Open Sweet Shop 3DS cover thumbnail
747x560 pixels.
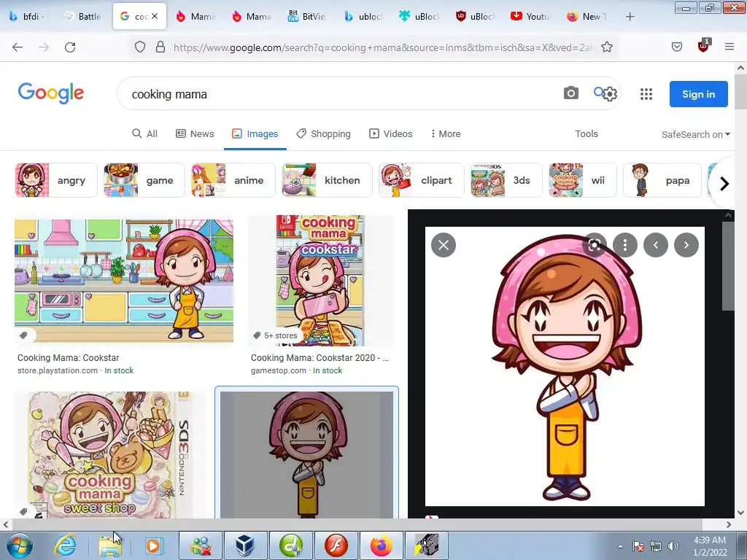pos(109,455)
